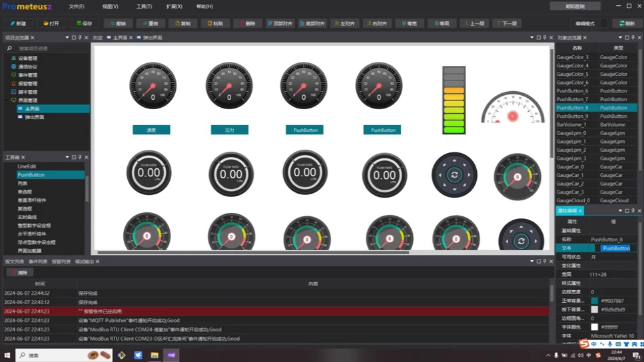The image size is (644, 362).
Task: Select 报警管理 in the project tree
Action: pyautogui.click(x=27, y=83)
